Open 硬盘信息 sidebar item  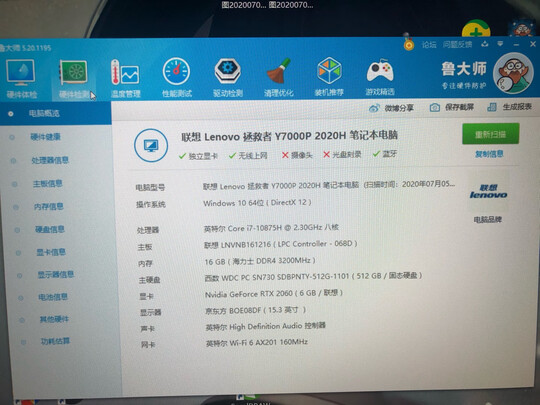(x=50, y=229)
